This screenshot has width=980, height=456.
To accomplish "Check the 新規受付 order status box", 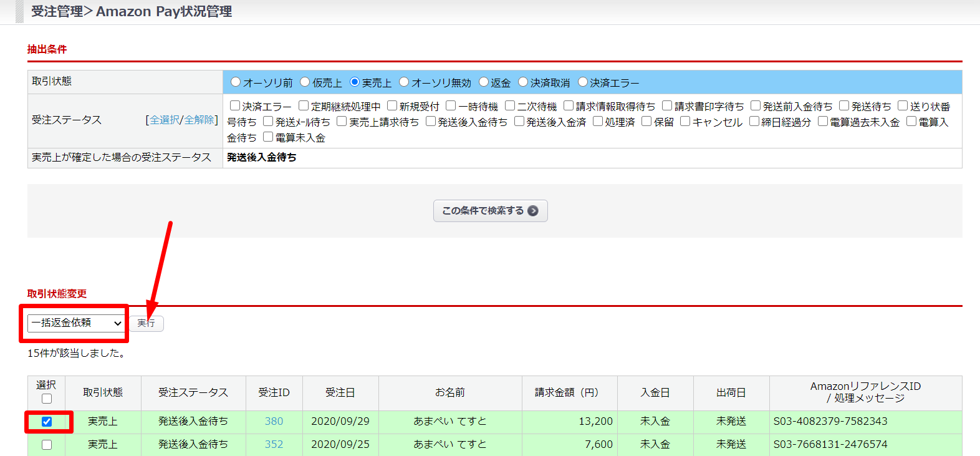I will click(392, 106).
